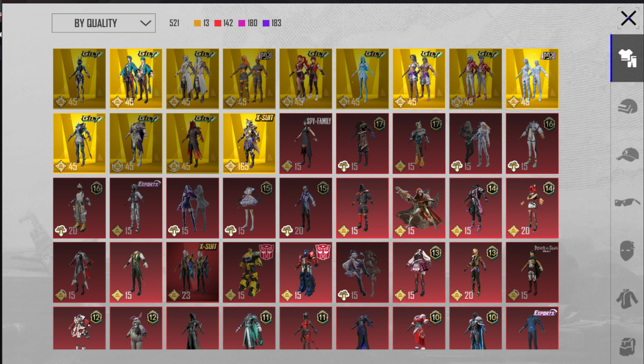Viewport: 644px width, 364px height.
Task: Click the magenta quality swatch beside 180
Action: [242, 23]
